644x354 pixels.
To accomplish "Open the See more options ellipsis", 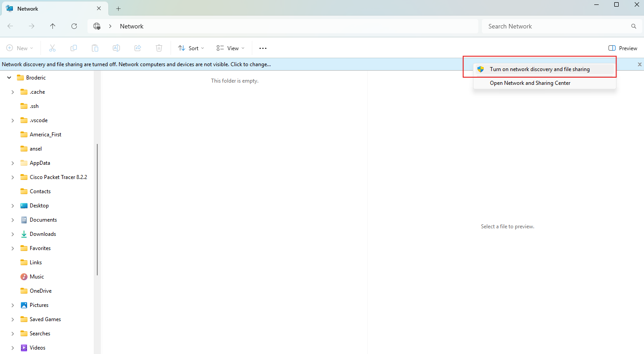I will pyautogui.click(x=263, y=48).
